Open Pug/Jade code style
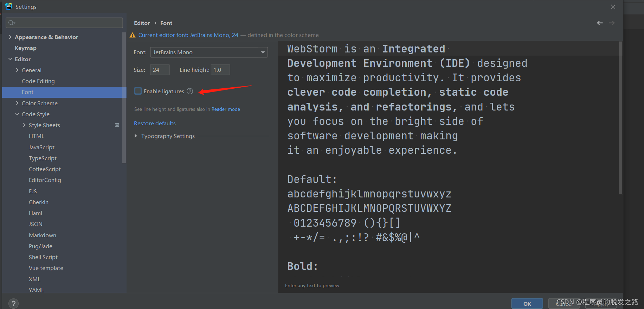 [40, 246]
